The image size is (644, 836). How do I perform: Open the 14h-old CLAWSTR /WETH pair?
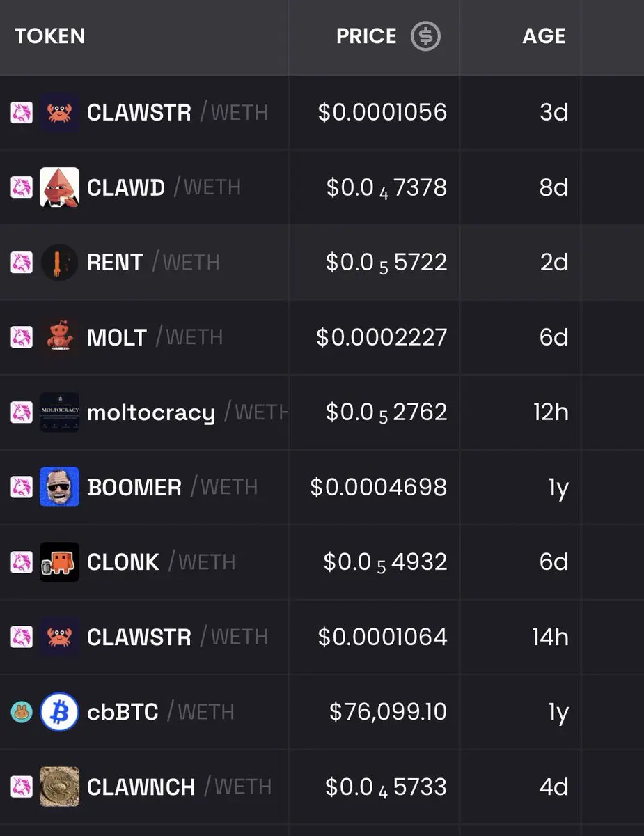tap(177, 637)
